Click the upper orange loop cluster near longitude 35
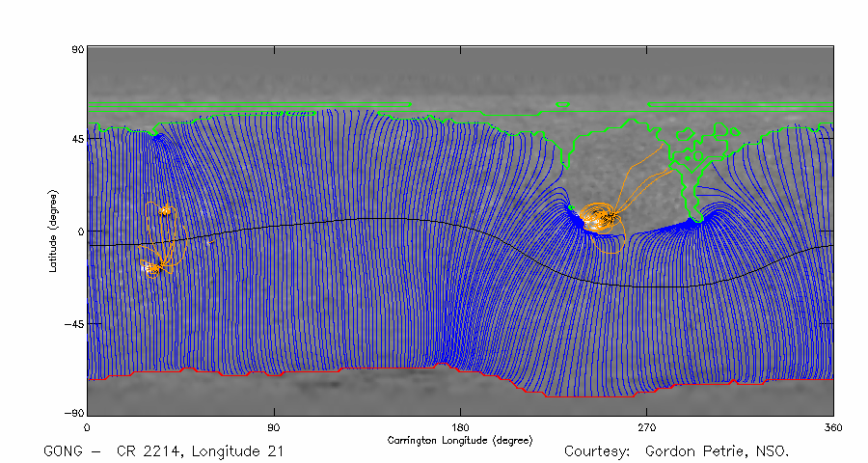Viewport: 868px width, 463px height. (165, 210)
